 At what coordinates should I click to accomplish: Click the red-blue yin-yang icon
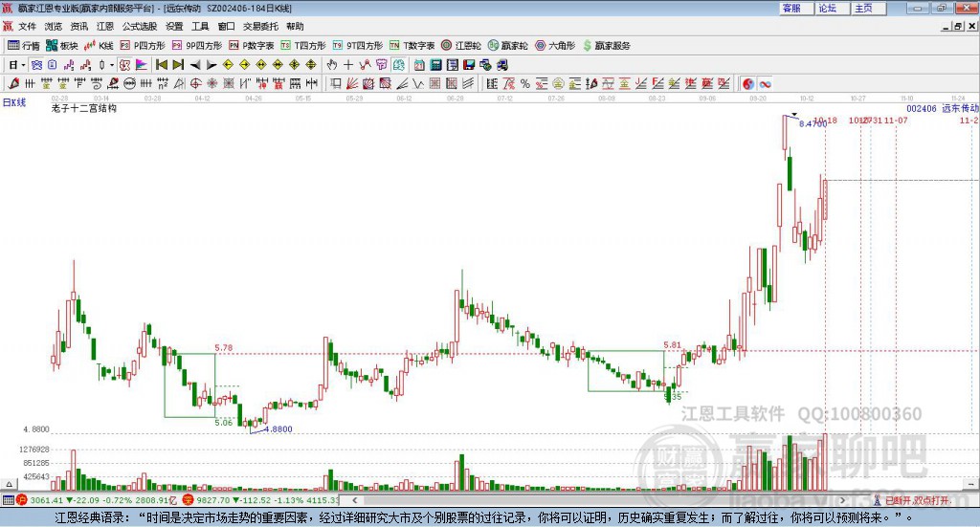(x=748, y=83)
